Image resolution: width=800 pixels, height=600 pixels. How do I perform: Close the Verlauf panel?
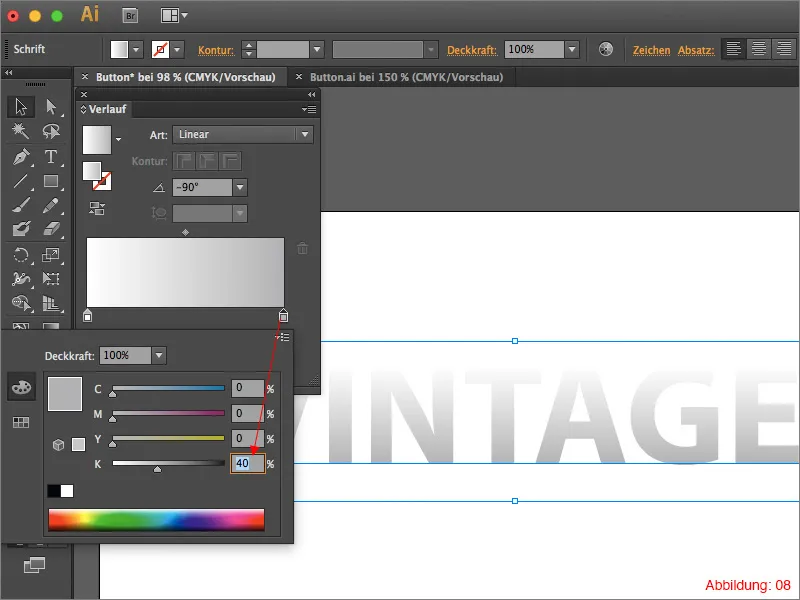(84, 94)
